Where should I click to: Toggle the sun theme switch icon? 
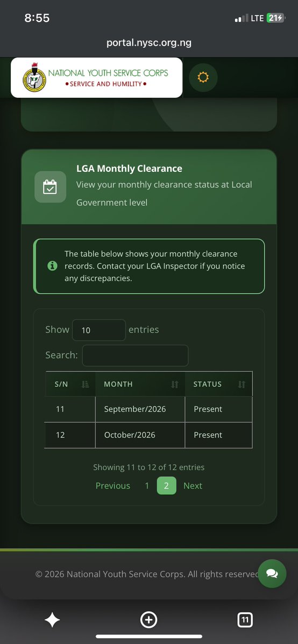pos(203,77)
